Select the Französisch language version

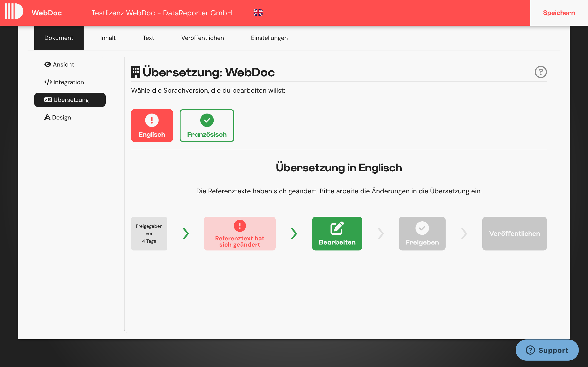(x=207, y=125)
